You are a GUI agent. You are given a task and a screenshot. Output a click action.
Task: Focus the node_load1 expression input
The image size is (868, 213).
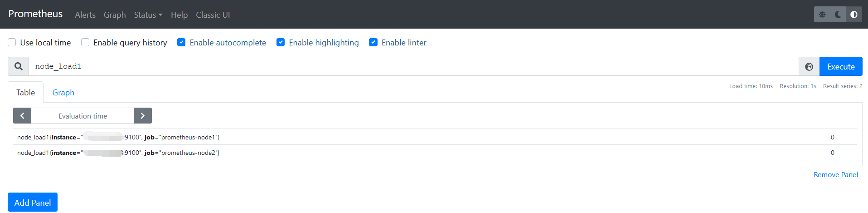414,67
